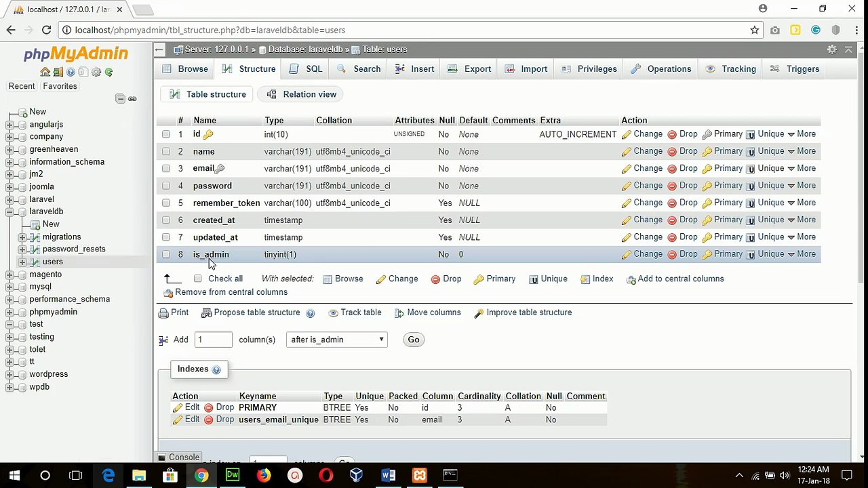This screenshot has height=488, width=868.
Task: Click the Go button to add columns
Action: (x=414, y=340)
